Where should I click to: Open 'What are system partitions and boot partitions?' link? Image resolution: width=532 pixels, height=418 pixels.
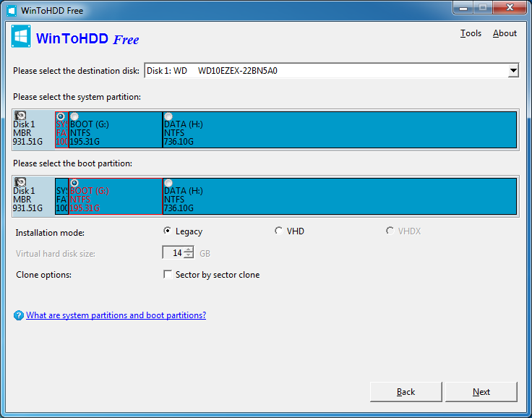[x=116, y=315]
